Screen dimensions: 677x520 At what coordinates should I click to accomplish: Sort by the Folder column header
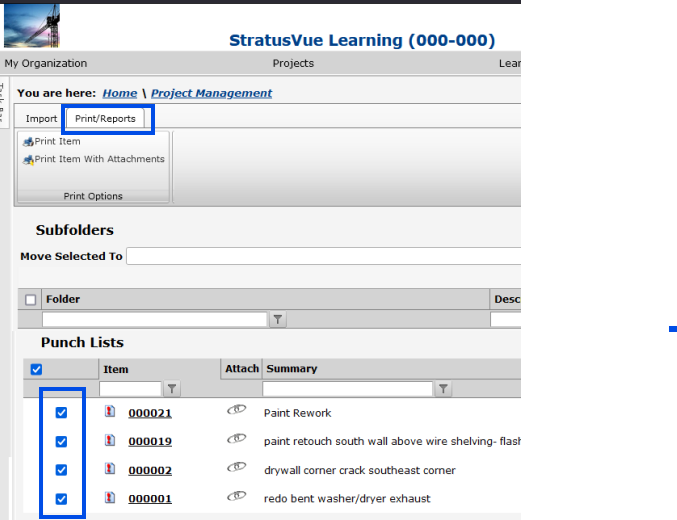(x=63, y=299)
